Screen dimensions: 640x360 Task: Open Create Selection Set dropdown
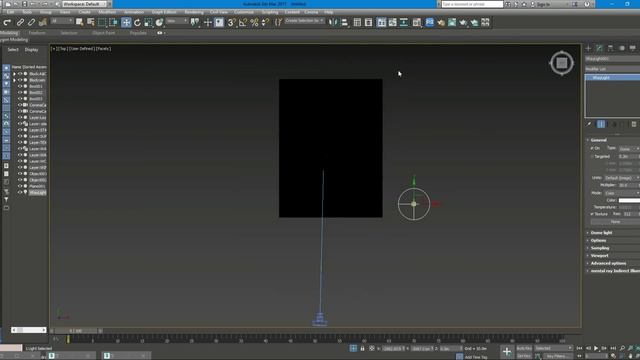tap(304, 21)
